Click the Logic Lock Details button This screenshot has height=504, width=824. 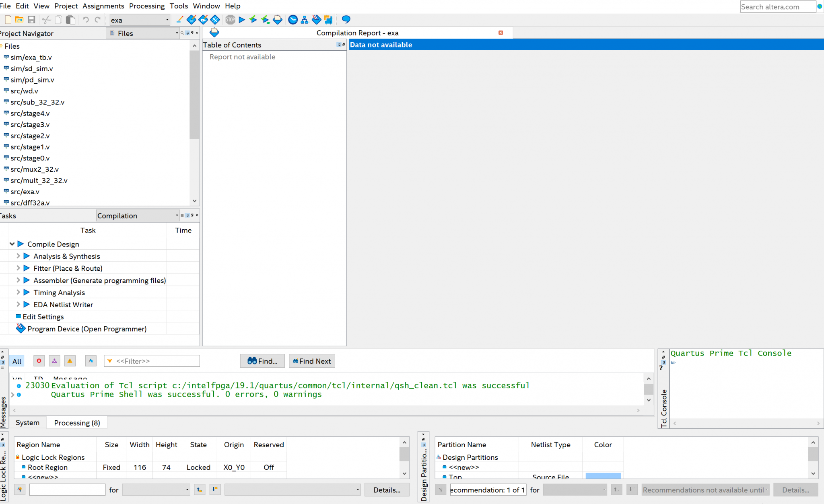386,490
